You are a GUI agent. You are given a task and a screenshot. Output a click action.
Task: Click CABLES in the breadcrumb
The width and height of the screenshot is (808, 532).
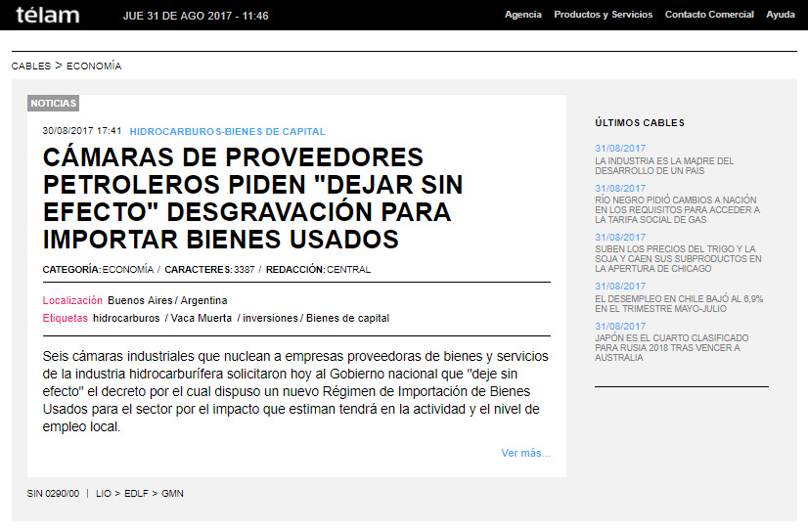pyautogui.click(x=30, y=66)
